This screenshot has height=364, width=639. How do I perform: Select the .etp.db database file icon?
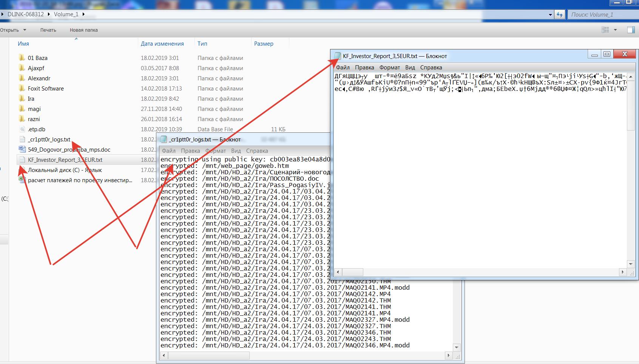(x=22, y=129)
